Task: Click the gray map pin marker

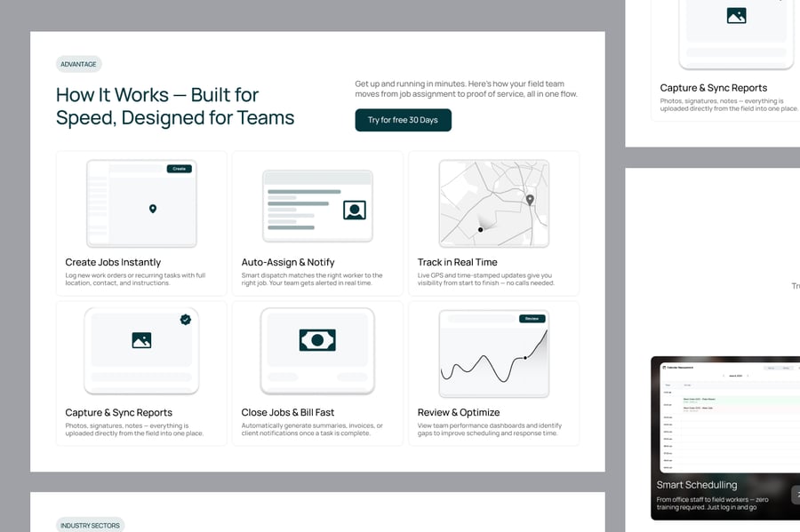Action: point(530,200)
